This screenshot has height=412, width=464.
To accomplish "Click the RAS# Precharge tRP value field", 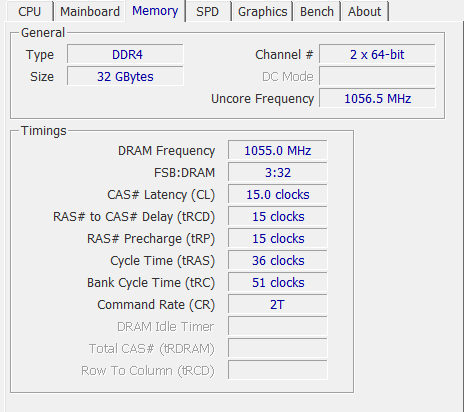I will pyautogui.click(x=278, y=238).
